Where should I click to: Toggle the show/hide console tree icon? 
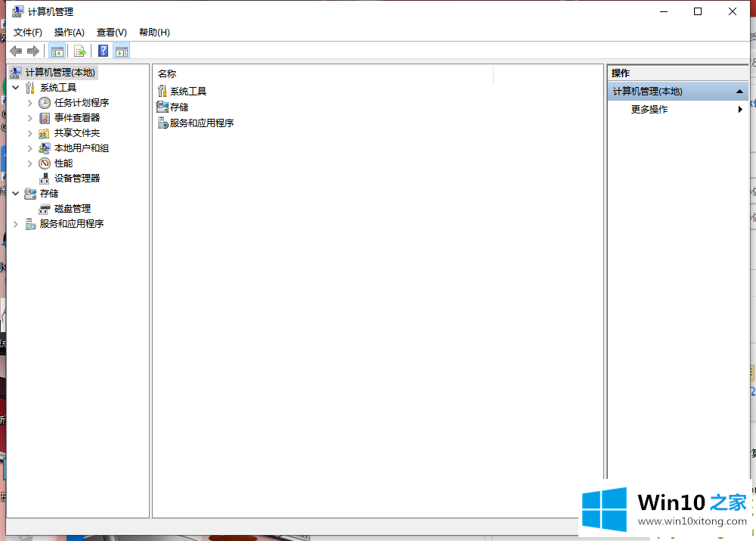click(57, 51)
